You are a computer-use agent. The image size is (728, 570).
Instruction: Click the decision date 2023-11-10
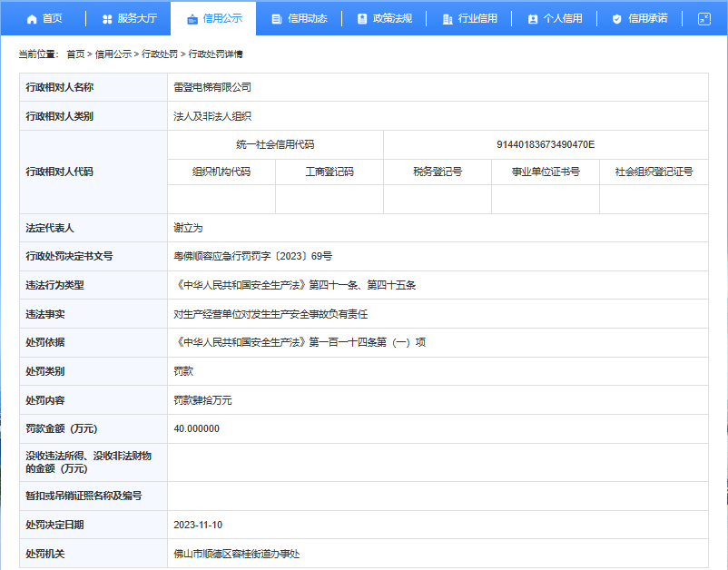(x=198, y=525)
